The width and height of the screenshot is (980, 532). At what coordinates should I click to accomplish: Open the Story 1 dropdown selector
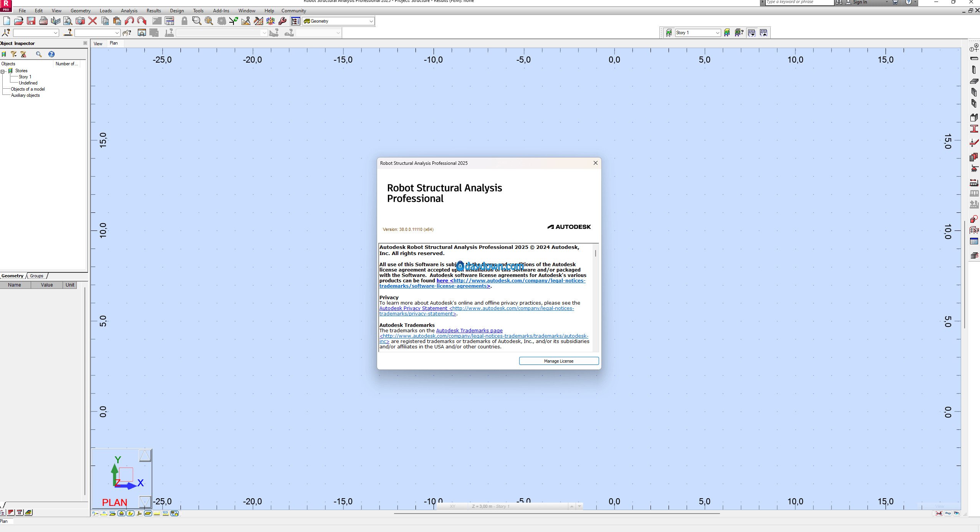(x=717, y=33)
